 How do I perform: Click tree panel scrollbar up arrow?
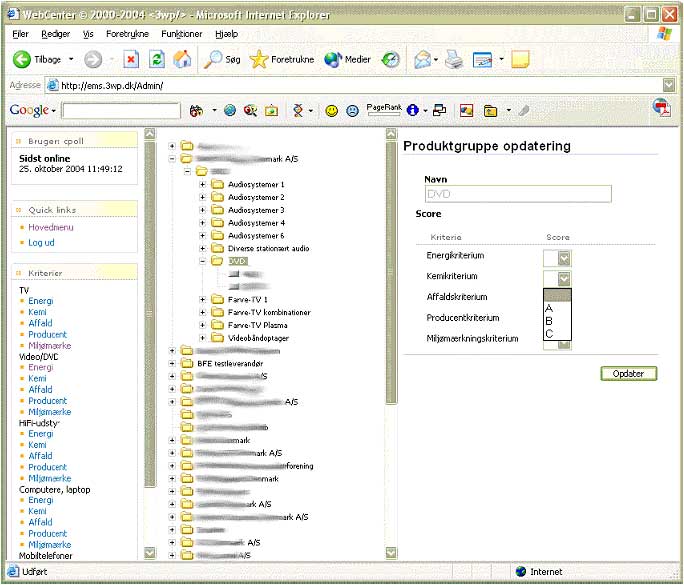pos(391,134)
